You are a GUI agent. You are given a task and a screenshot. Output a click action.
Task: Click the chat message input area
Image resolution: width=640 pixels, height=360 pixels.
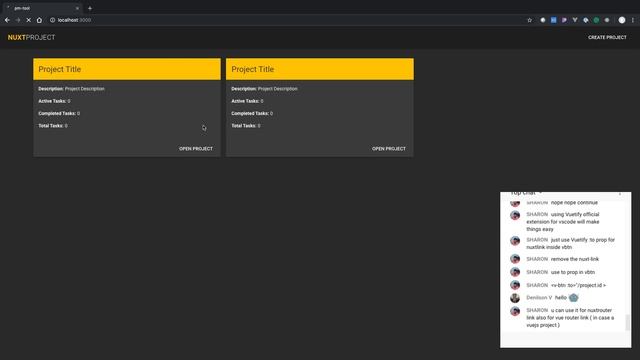(x=565, y=340)
